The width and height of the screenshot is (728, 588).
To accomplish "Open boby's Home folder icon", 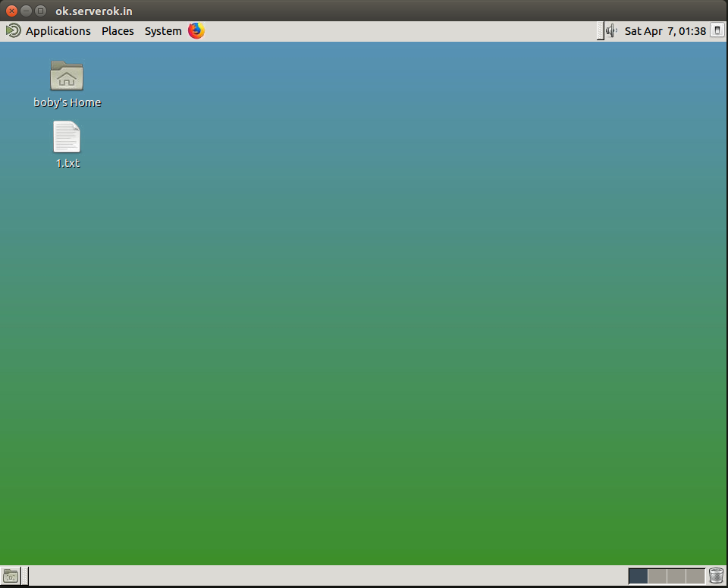I will click(67, 76).
